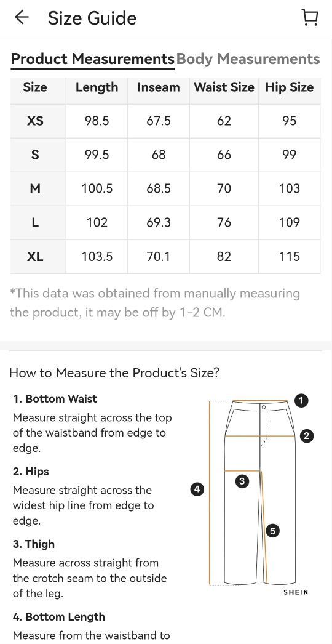Tap the back arrow icon
This screenshot has height=644, width=332.
coord(22,17)
